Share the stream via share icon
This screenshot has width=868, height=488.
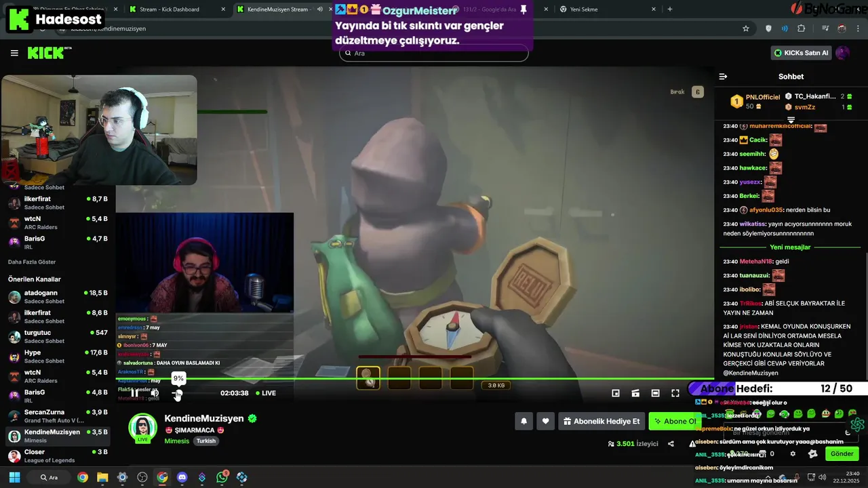click(x=671, y=444)
